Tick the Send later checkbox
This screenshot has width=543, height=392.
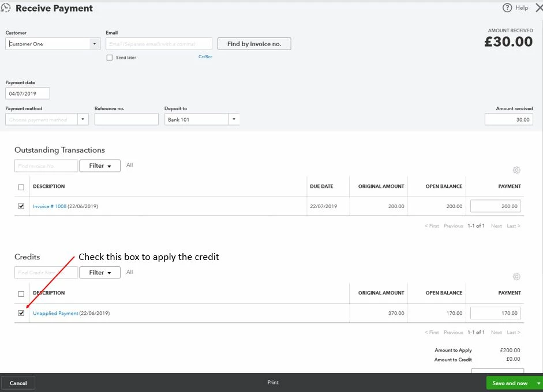[x=110, y=58]
